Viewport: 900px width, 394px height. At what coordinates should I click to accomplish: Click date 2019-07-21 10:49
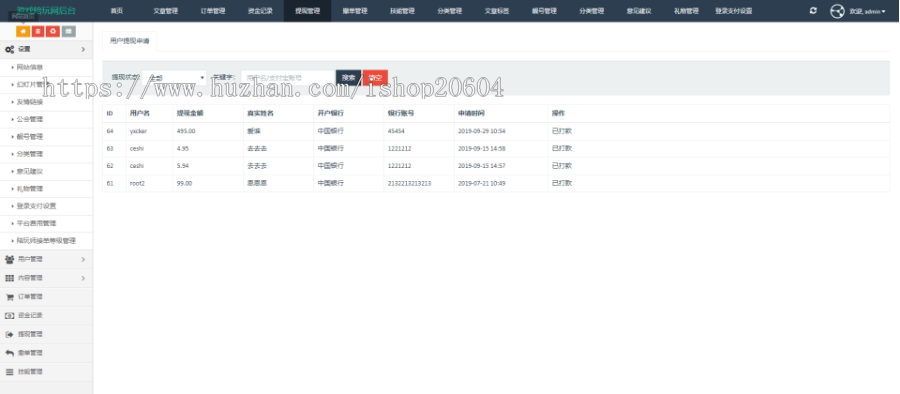[482, 183]
